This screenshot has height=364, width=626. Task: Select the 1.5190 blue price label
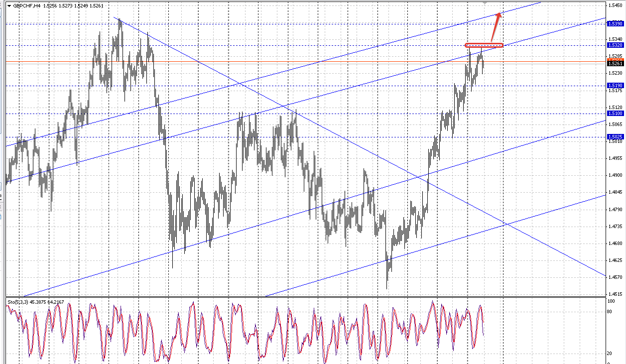tap(616, 86)
